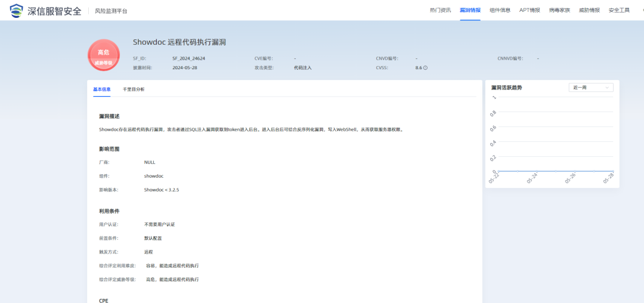Click the 影响范围 section heading
Viewport: 644px width, 303px height.
pos(109,149)
